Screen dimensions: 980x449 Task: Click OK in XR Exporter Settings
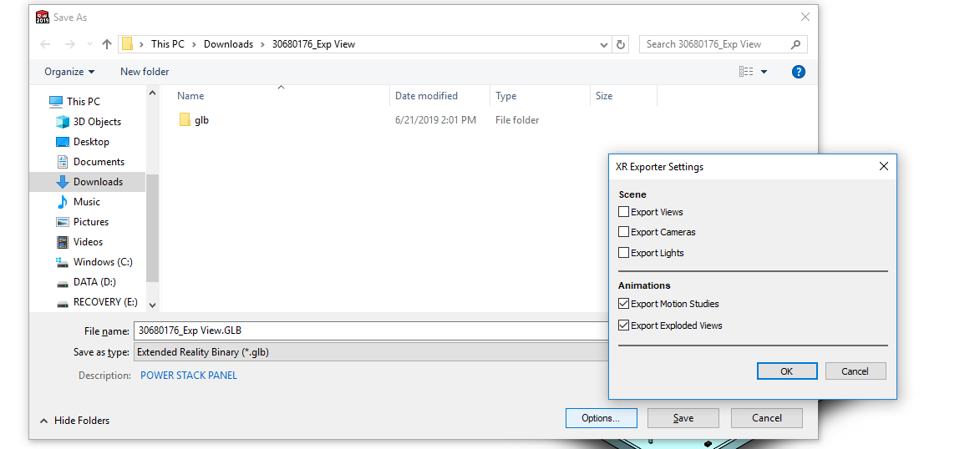click(x=786, y=371)
